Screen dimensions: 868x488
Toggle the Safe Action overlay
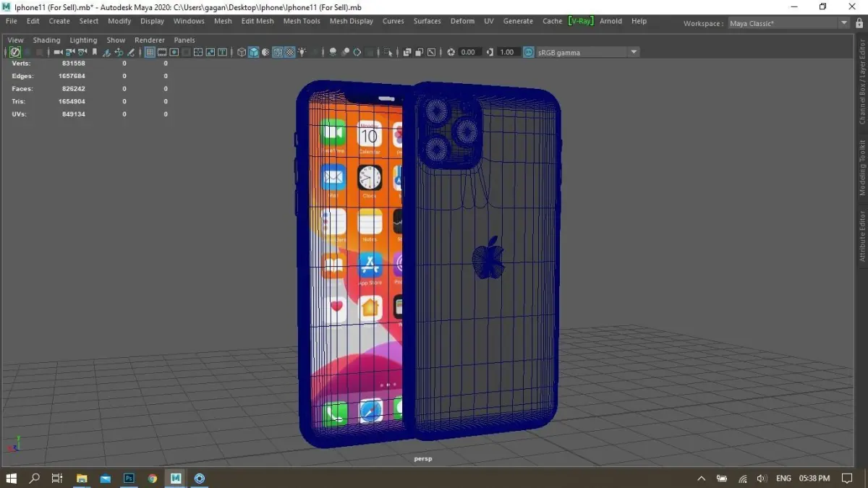pyautogui.click(x=211, y=52)
